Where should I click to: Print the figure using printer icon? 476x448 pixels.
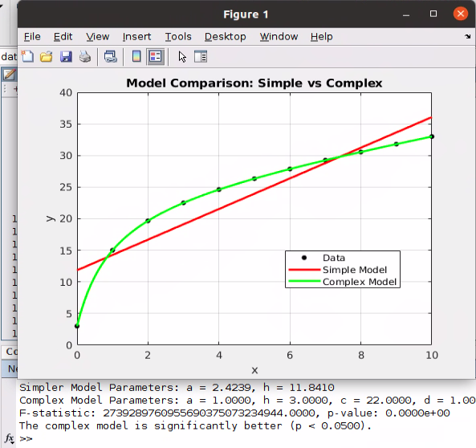tap(85, 56)
